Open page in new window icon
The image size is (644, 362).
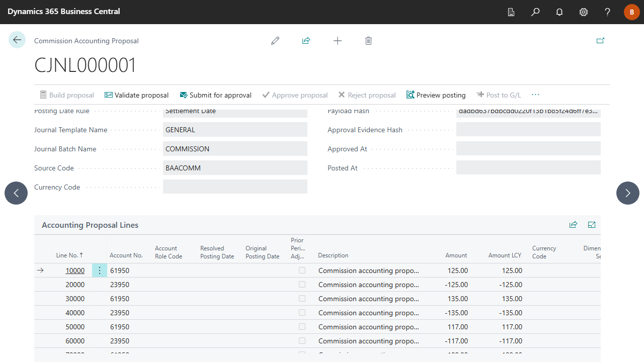point(600,41)
